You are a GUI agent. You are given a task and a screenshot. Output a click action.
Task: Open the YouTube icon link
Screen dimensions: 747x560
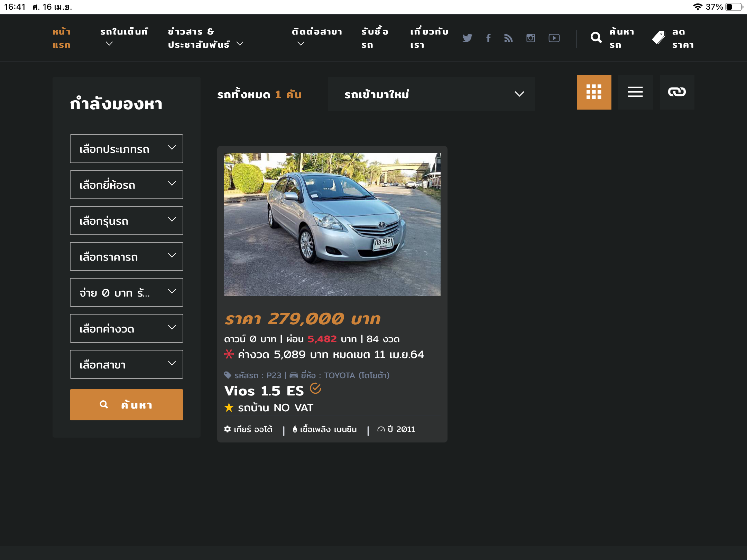(x=554, y=38)
